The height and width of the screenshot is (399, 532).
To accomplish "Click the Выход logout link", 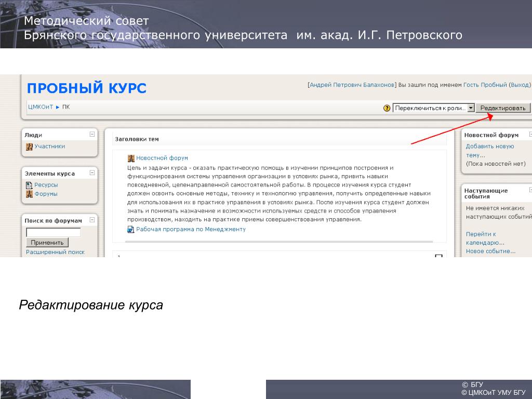I will (520, 85).
